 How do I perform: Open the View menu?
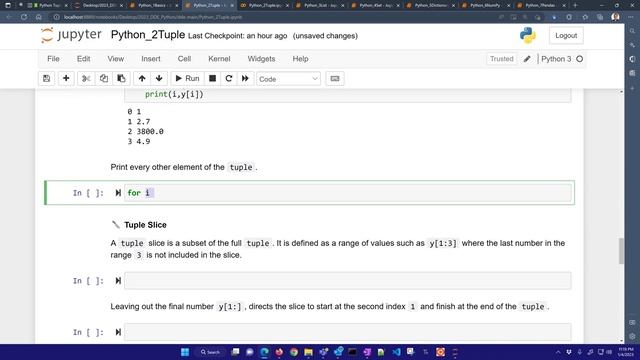(x=116, y=59)
